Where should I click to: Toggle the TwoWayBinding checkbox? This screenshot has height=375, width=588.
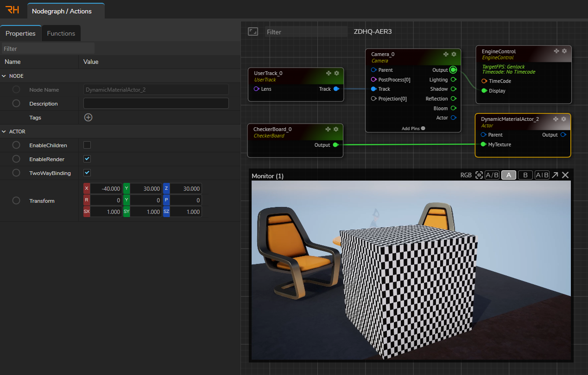[x=87, y=173]
